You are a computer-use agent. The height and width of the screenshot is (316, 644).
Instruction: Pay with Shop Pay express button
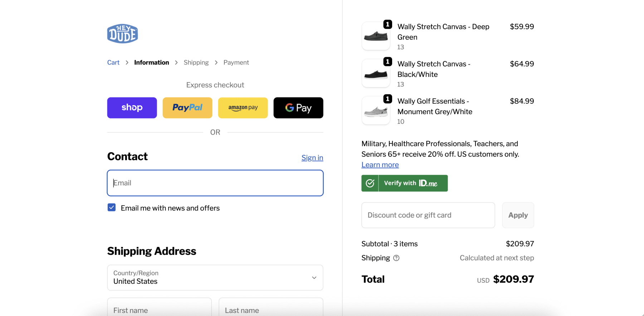pos(132,108)
